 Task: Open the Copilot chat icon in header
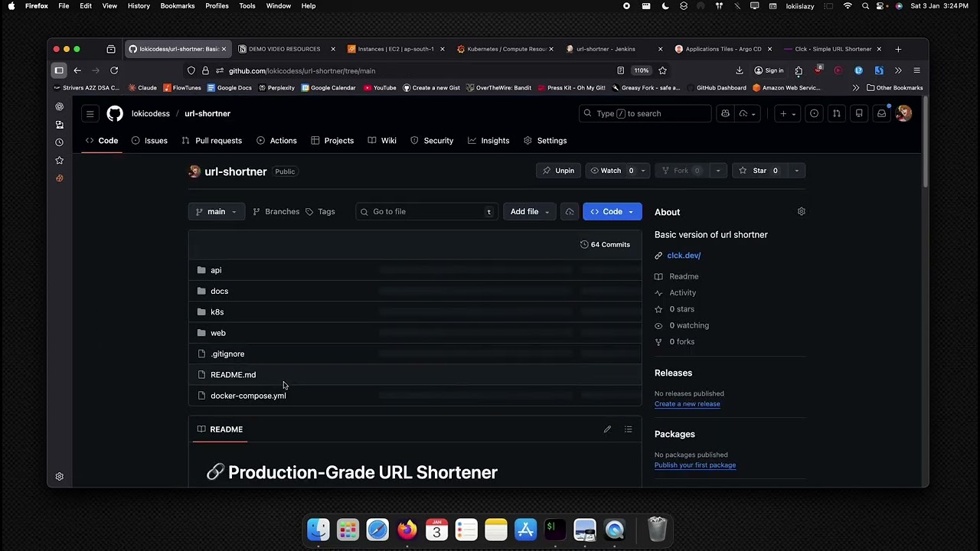pyautogui.click(x=725, y=114)
